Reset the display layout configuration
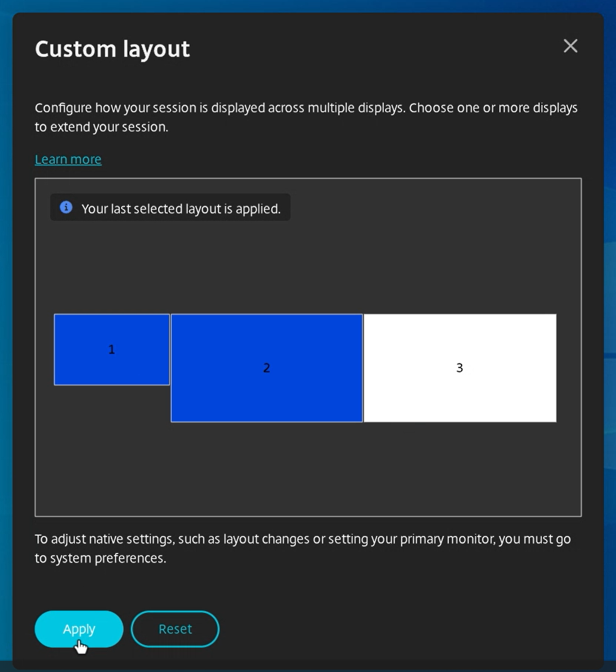Viewport: 616px width, 672px height. coord(175,629)
